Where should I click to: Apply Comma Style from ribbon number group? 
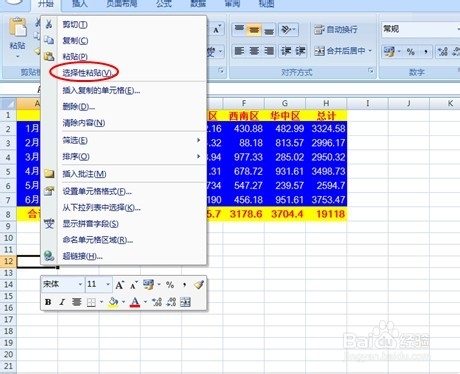click(426, 51)
